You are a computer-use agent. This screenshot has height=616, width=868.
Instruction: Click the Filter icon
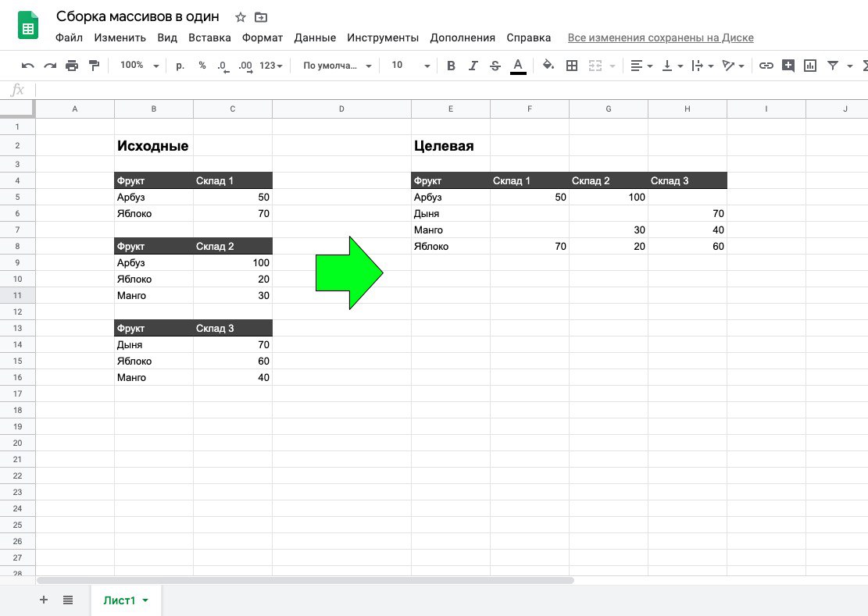pyautogui.click(x=833, y=66)
